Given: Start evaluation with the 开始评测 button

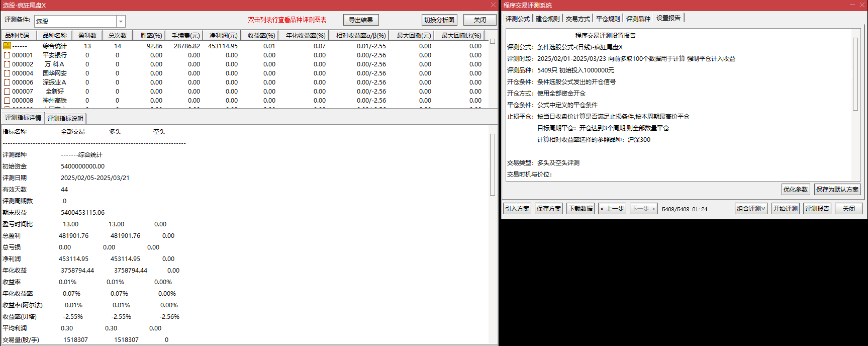Looking at the screenshot, I should (785, 209).
